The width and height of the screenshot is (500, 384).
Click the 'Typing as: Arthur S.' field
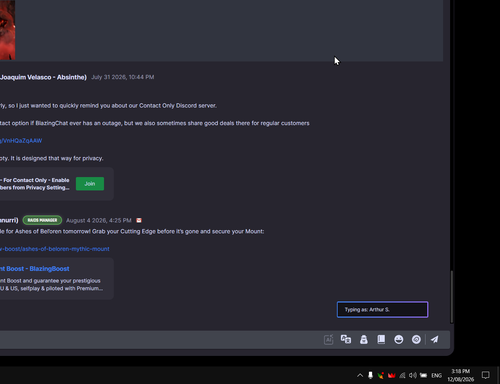point(382,310)
